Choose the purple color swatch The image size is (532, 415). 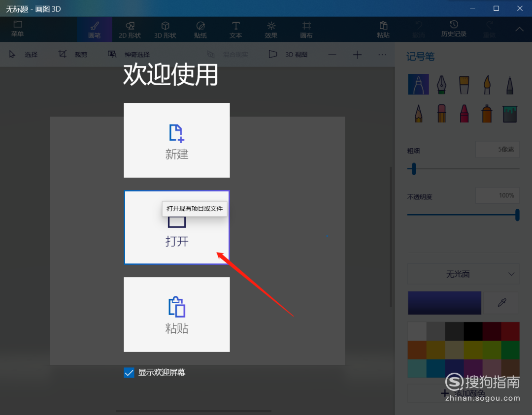[473, 368]
